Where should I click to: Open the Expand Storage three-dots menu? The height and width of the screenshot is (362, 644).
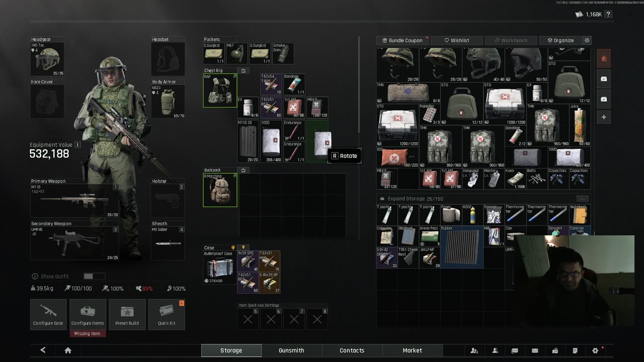point(582,199)
